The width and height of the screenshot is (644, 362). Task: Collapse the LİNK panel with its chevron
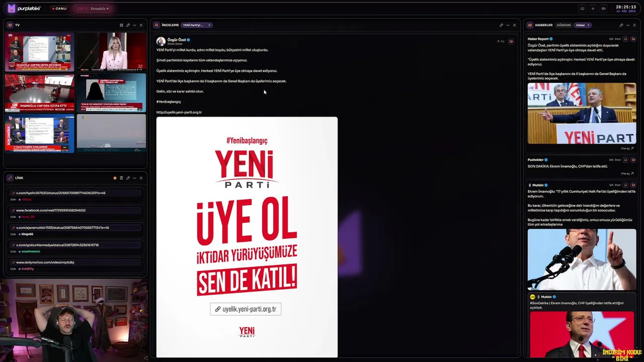pyautogui.click(x=134, y=178)
